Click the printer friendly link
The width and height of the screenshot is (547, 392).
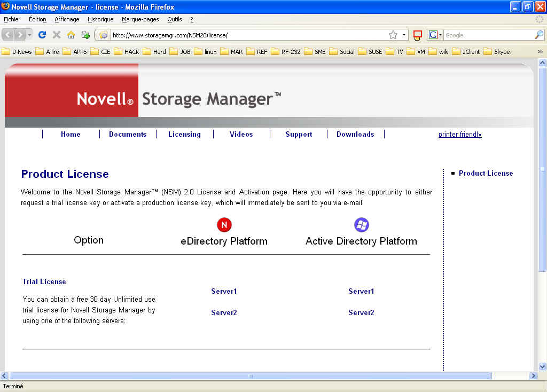point(460,134)
